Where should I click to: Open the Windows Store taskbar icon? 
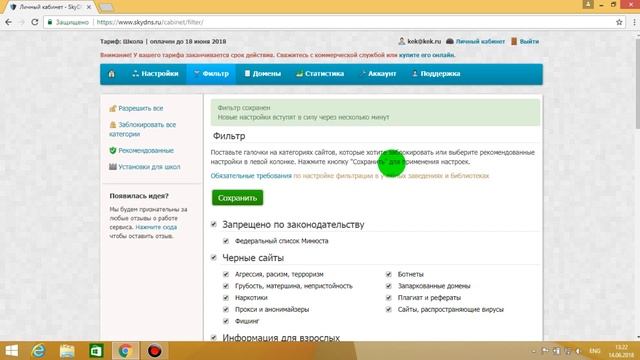[96, 351]
